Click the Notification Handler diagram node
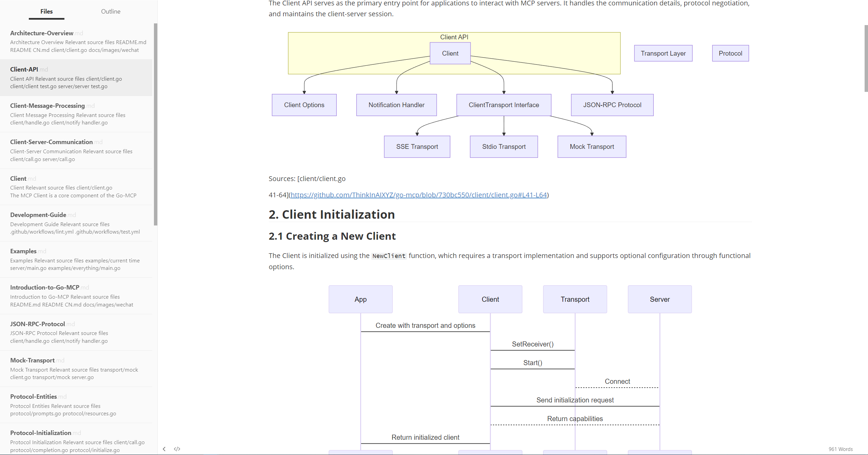This screenshot has width=868, height=455. click(x=396, y=105)
